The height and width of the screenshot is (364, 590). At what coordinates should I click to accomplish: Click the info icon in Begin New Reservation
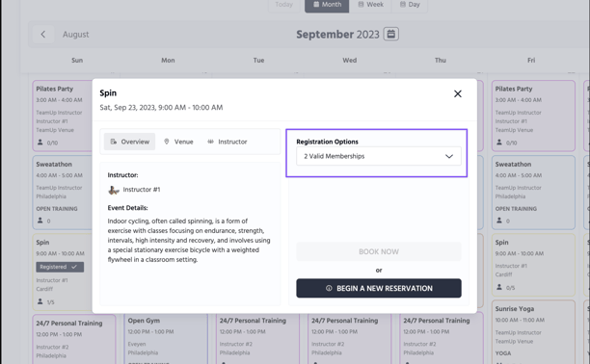click(329, 288)
